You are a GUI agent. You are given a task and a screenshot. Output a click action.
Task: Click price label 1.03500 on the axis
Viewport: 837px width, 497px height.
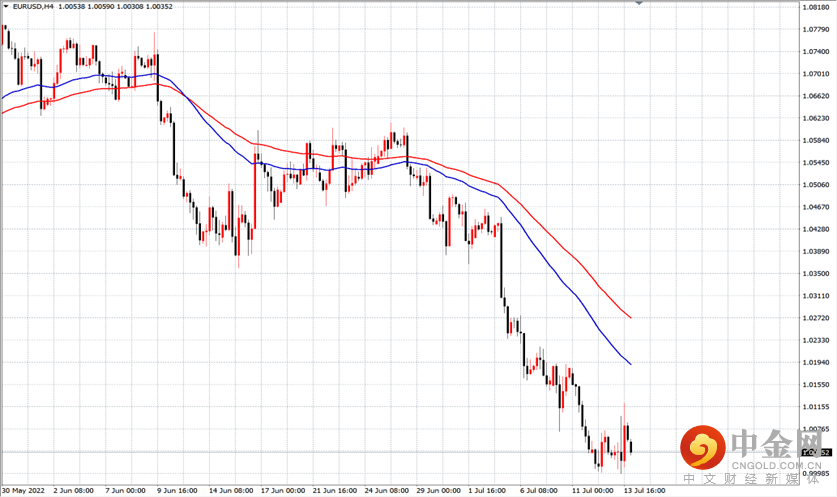point(816,273)
